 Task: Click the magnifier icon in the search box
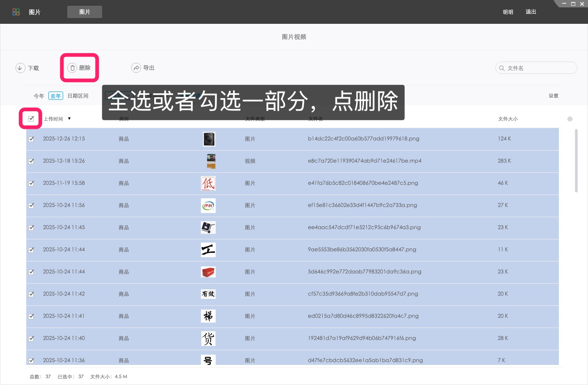click(x=502, y=68)
